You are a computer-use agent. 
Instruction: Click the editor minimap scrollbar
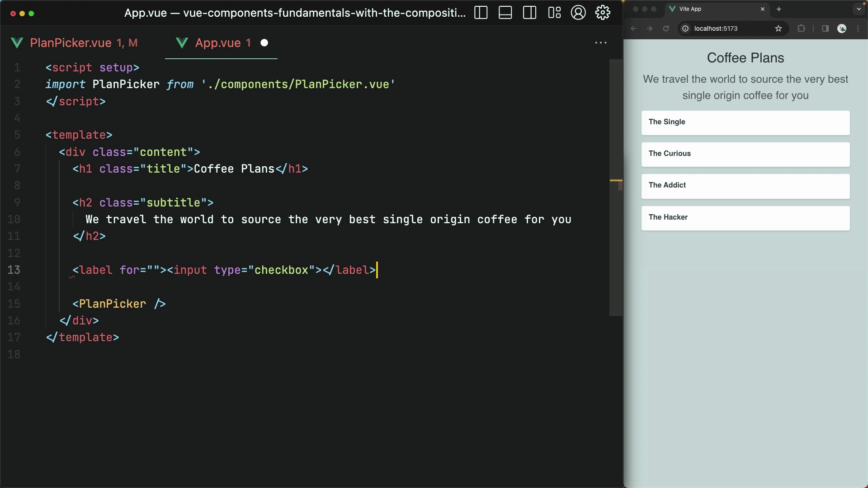616,188
